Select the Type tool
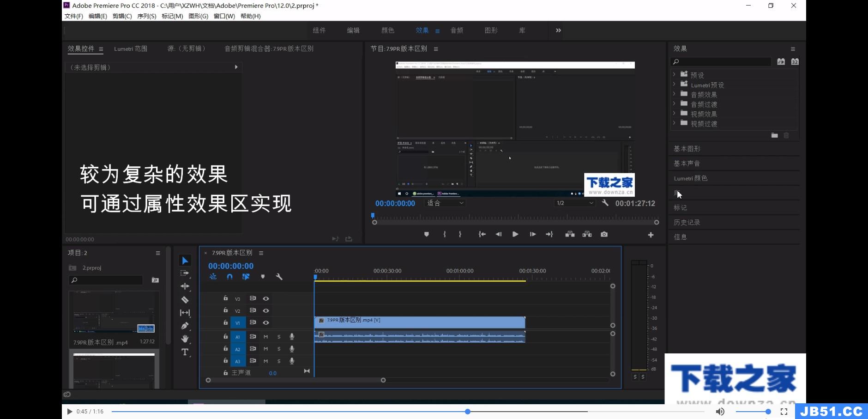868x419 pixels. click(x=185, y=352)
